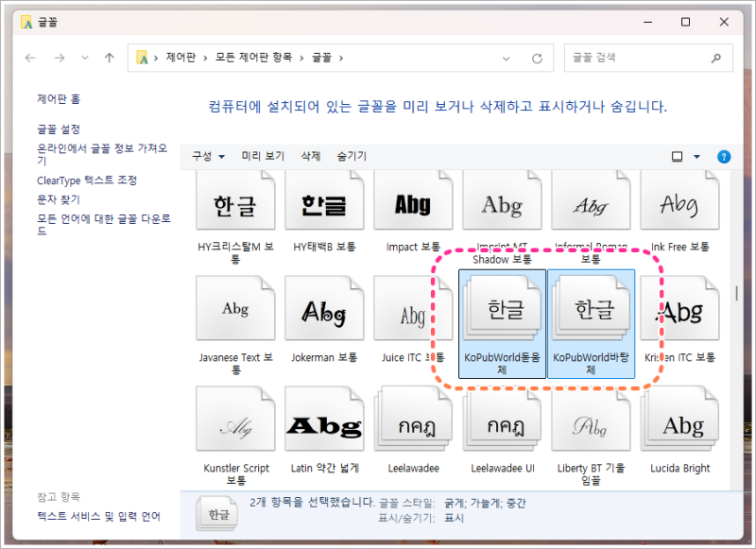756x549 pixels.
Task: Close the 글꼴 window
Action: tap(724, 22)
